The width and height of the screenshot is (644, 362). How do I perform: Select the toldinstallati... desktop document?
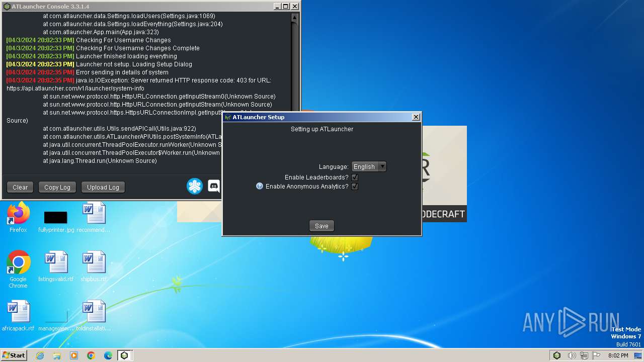[x=94, y=316]
